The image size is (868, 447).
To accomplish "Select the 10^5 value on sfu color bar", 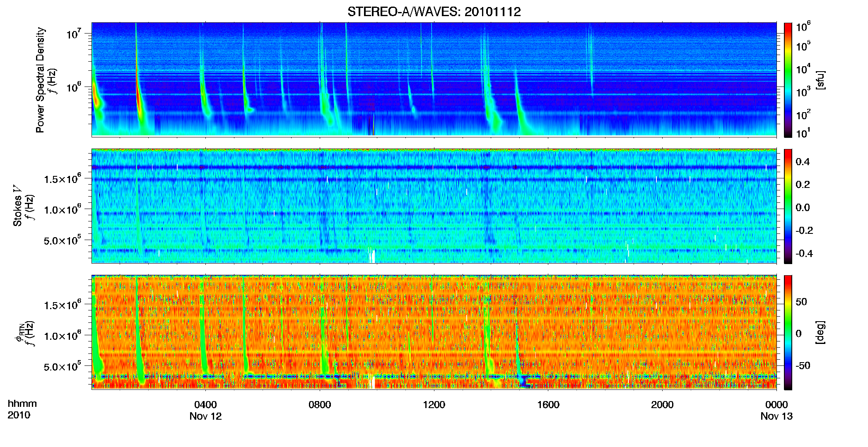I will [x=803, y=46].
